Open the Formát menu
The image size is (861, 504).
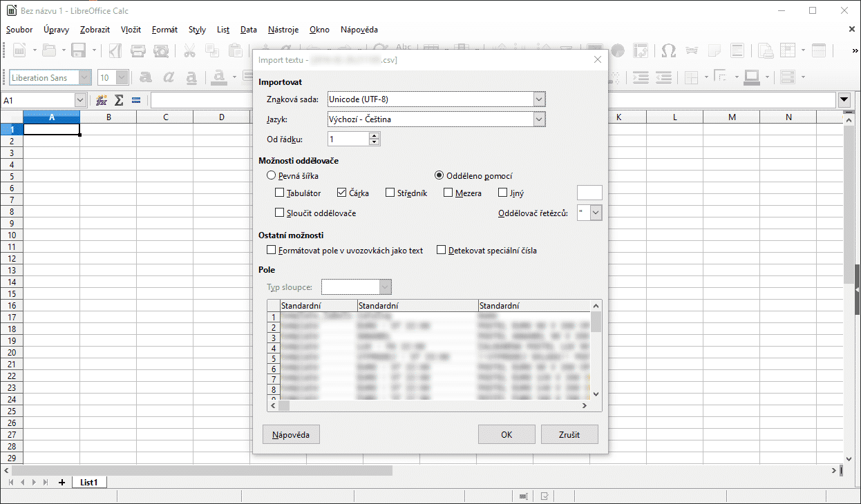click(164, 30)
